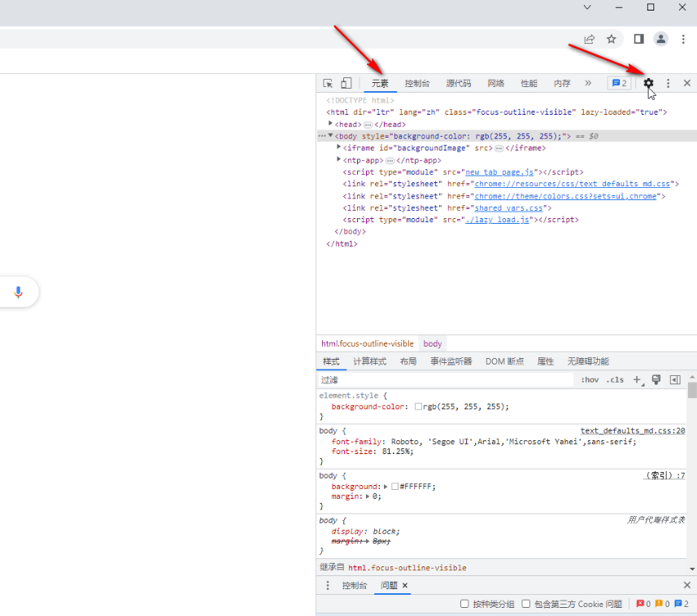Bookmark this page with the star icon

pos(612,39)
